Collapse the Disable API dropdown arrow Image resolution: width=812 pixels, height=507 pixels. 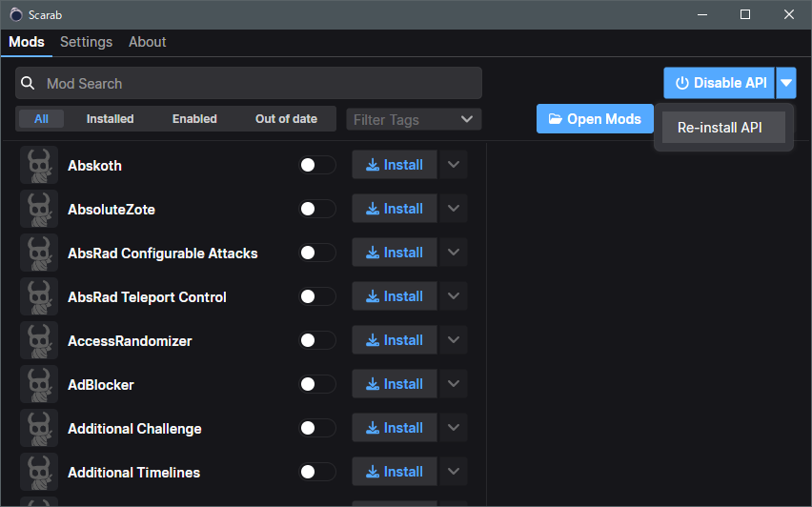click(785, 83)
